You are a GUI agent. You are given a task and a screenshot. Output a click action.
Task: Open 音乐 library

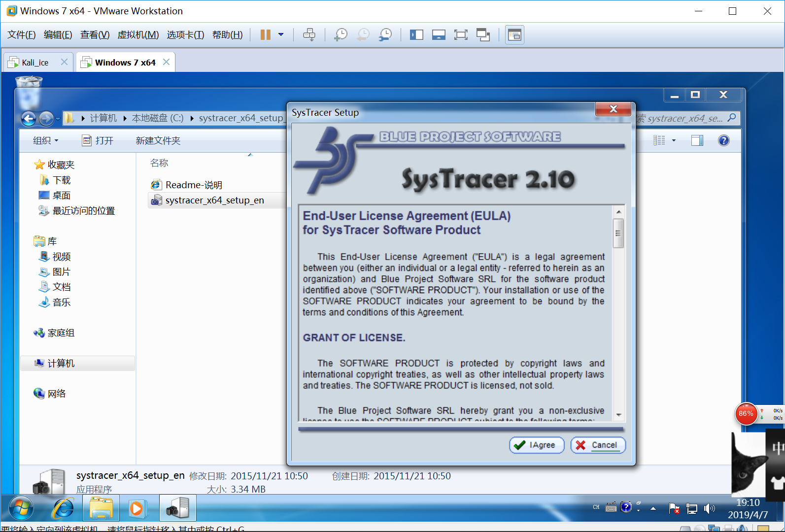pyautogui.click(x=55, y=302)
